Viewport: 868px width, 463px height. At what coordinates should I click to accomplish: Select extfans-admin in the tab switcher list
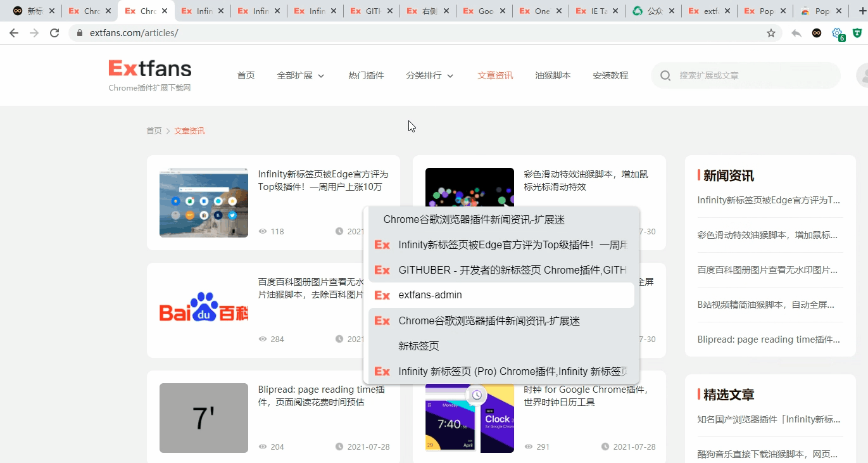coord(501,295)
